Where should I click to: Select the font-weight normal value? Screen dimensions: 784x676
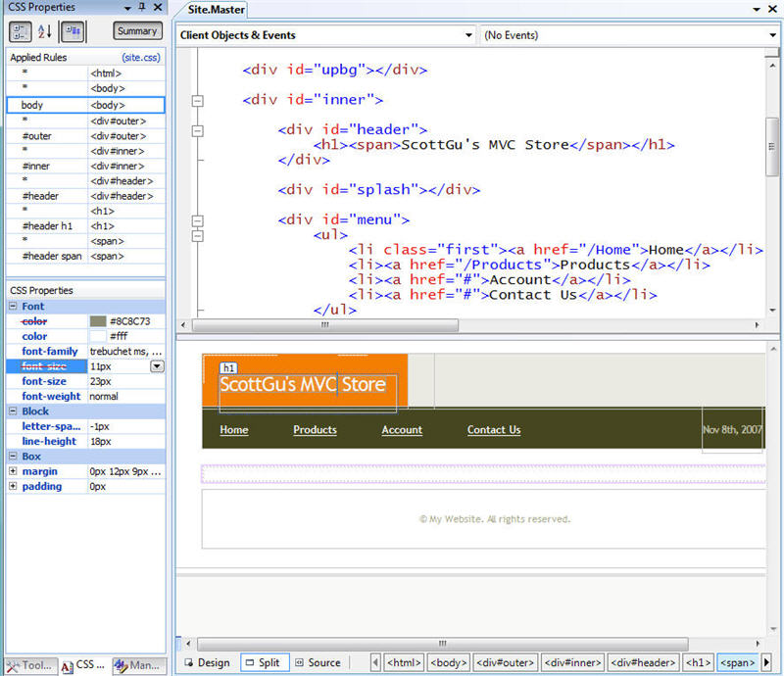tap(126, 396)
